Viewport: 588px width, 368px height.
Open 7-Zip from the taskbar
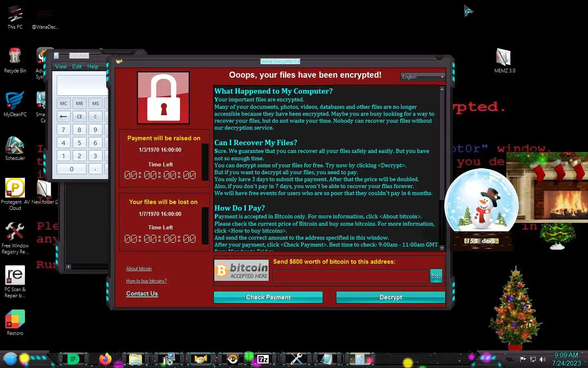263,359
